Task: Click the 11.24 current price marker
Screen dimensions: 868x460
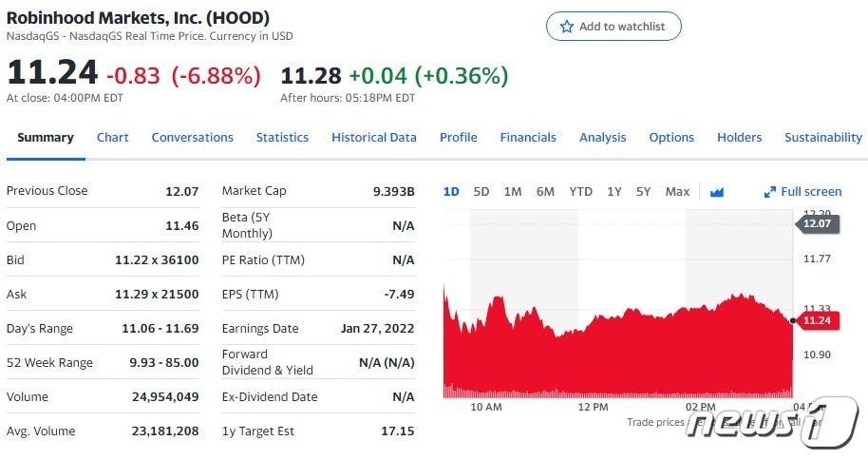Action: (816, 320)
